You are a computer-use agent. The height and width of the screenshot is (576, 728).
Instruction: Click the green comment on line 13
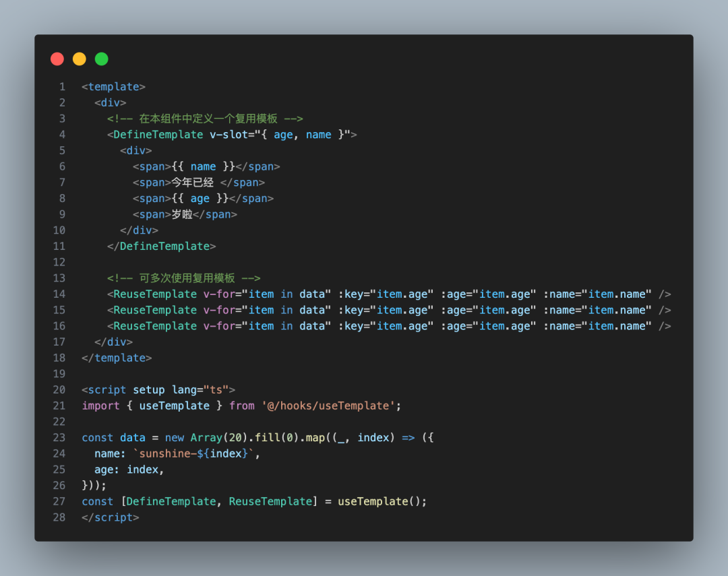(x=183, y=278)
